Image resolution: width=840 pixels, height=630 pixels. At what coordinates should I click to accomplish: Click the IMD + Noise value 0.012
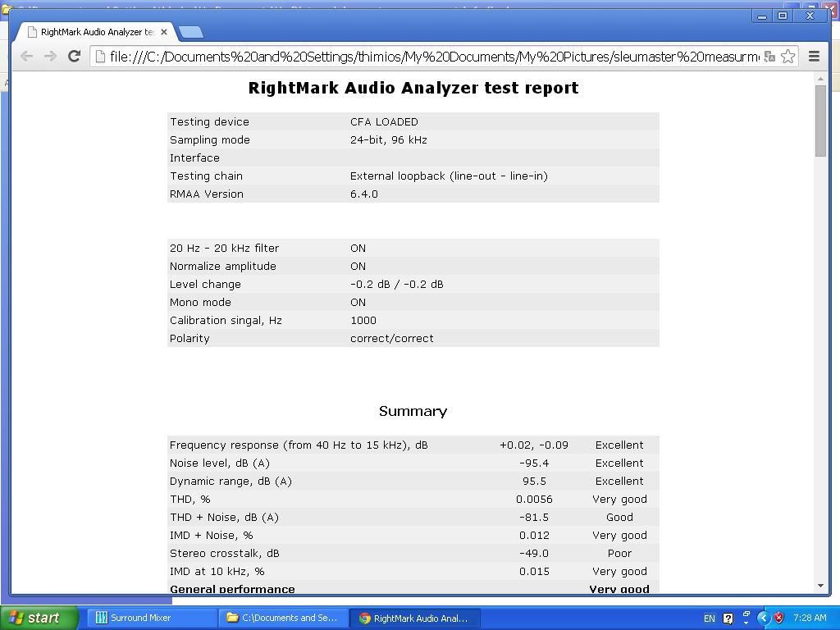coord(534,535)
